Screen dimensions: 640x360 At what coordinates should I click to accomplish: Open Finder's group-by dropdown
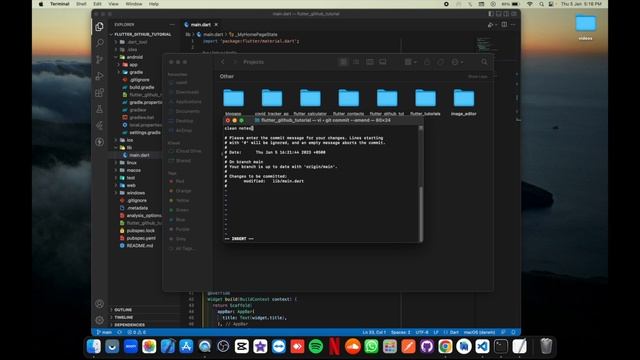click(410, 62)
